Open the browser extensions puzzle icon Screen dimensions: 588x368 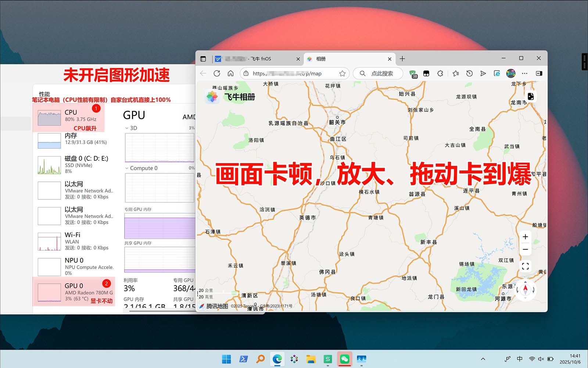point(440,74)
